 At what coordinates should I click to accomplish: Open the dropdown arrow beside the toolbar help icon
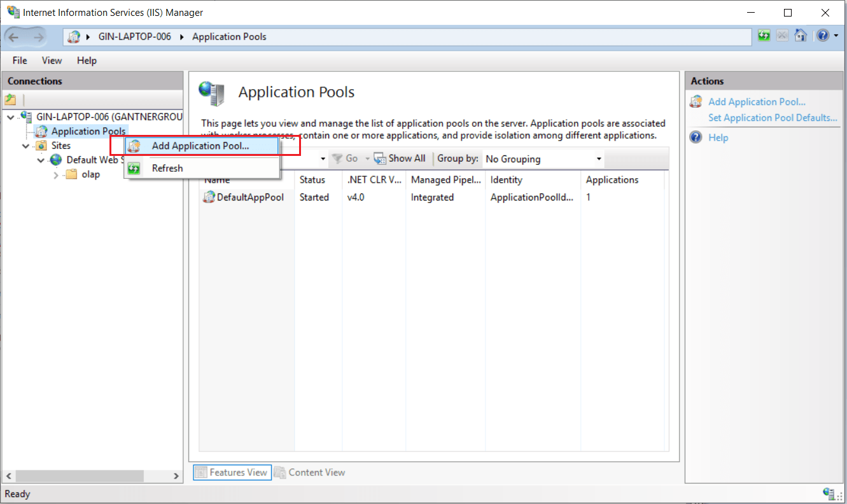pyautogui.click(x=836, y=36)
